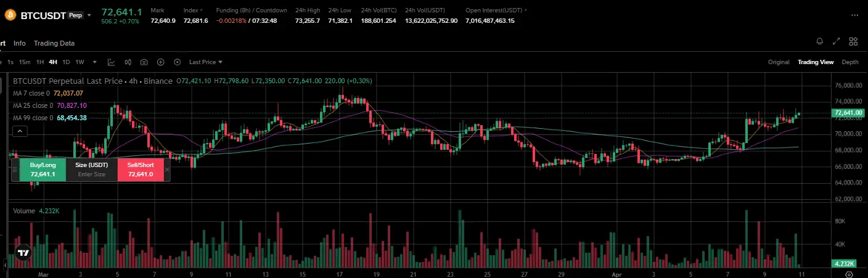Click the circled plus icon in the chart toolbar
868x278 pixels.
coord(161,62)
